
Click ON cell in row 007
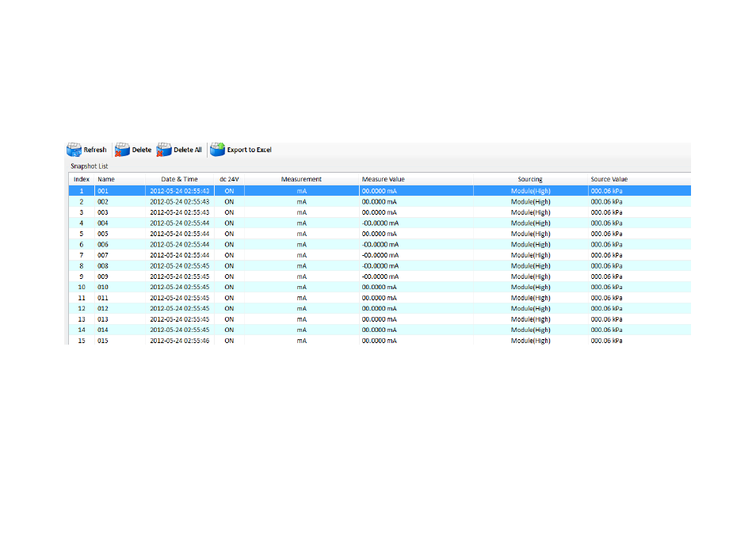coord(229,255)
